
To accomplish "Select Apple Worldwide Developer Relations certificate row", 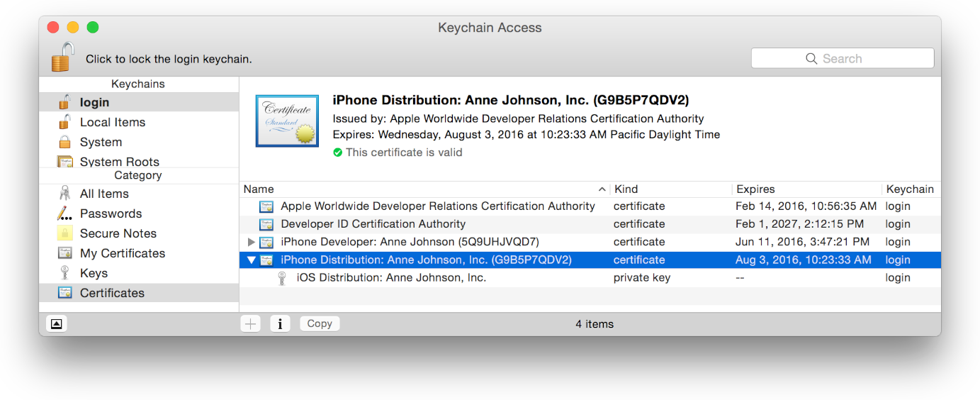I will coord(590,206).
